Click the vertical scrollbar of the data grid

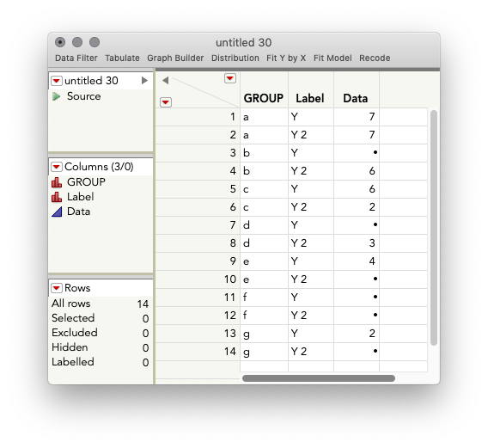434,228
